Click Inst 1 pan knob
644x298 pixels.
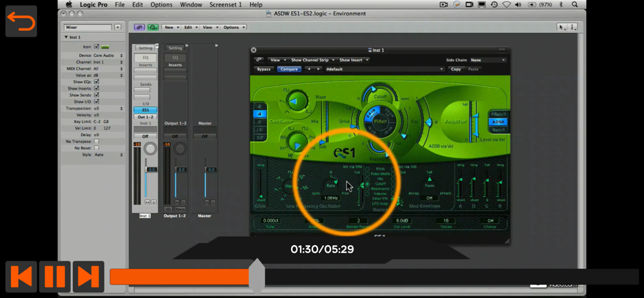pyautogui.click(x=151, y=149)
